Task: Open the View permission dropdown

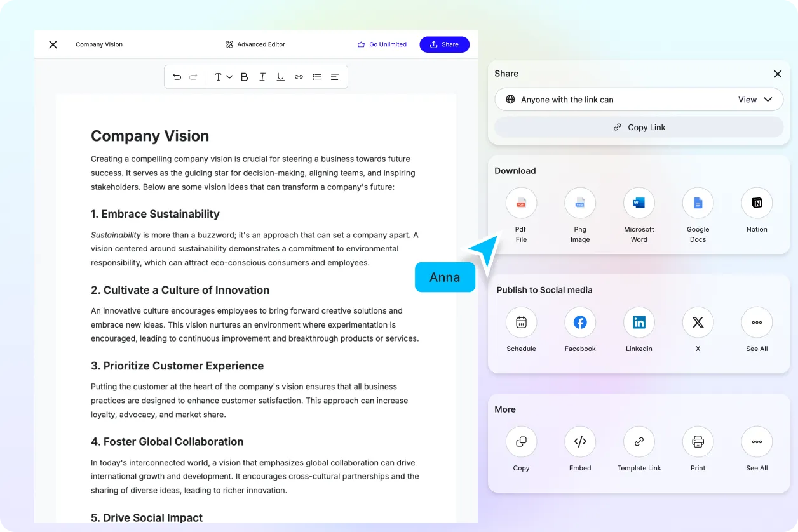Action: pos(755,100)
